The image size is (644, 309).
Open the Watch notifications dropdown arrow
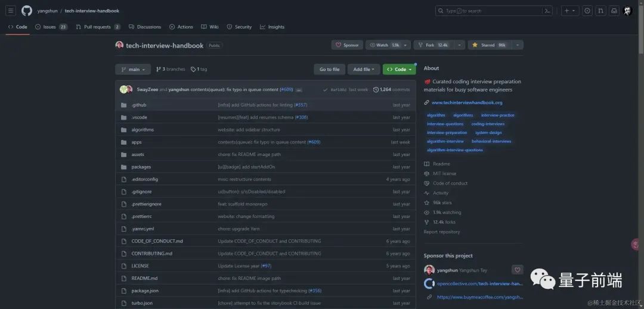[x=405, y=45]
